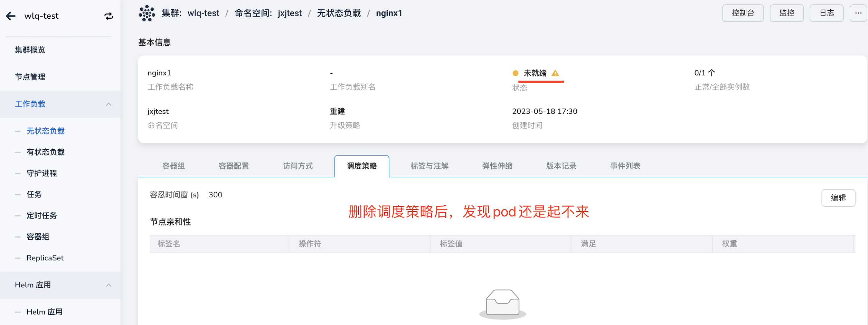Select the Helm 应用 section header
Screen dimensions: 868x325
[60, 285]
